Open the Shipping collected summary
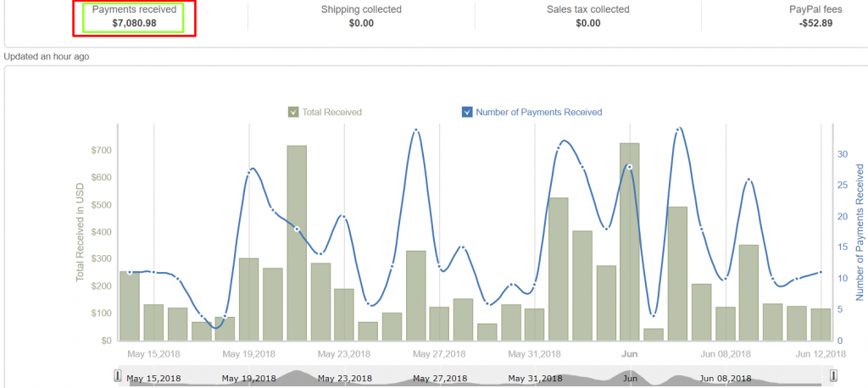The width and height of the screenshot is (868, 388). click(361, 16)
